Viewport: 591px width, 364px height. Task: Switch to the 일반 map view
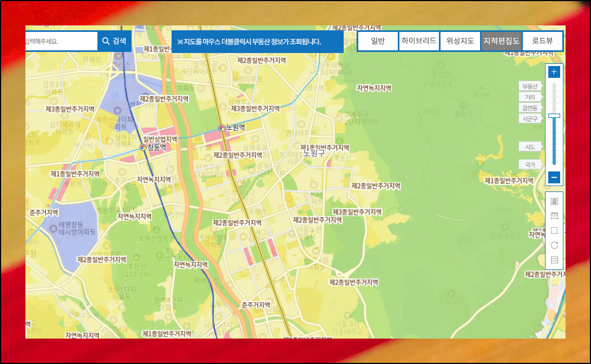(x=378, y=41)
